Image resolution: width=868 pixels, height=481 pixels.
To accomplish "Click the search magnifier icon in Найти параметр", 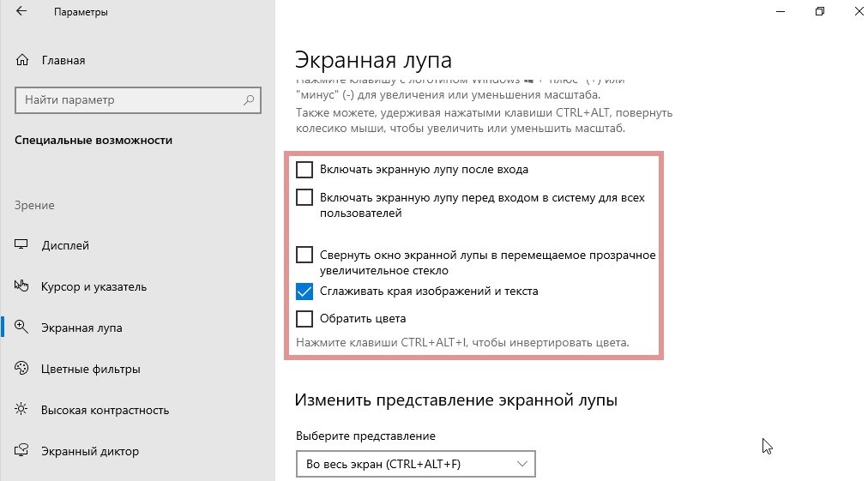I will 249,100.
